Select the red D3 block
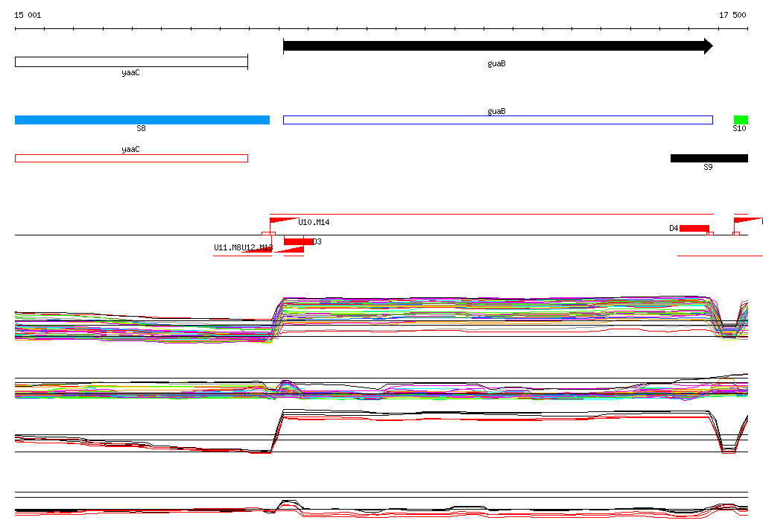 click(298, 241)
